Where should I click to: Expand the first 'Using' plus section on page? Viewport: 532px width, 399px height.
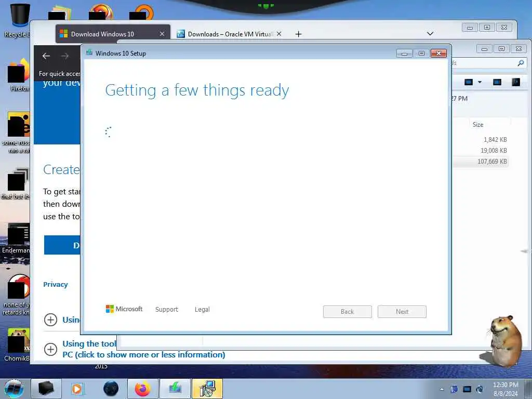point(50,320)
